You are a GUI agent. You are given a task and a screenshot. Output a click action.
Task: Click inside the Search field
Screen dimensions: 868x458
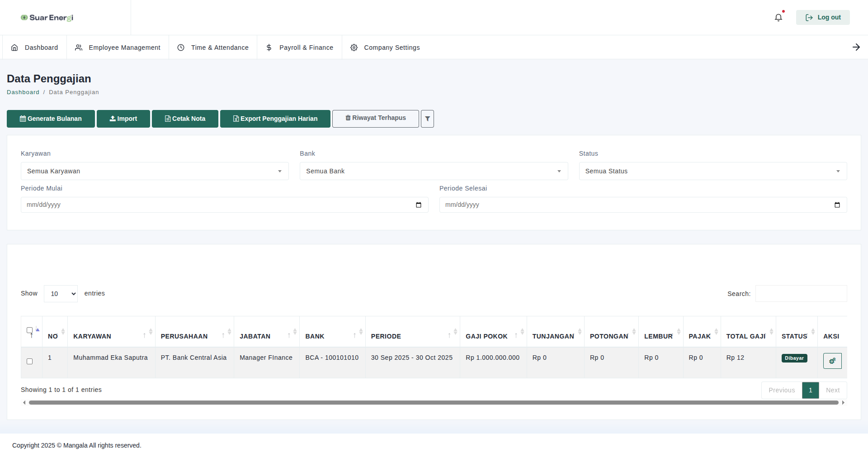800,293
